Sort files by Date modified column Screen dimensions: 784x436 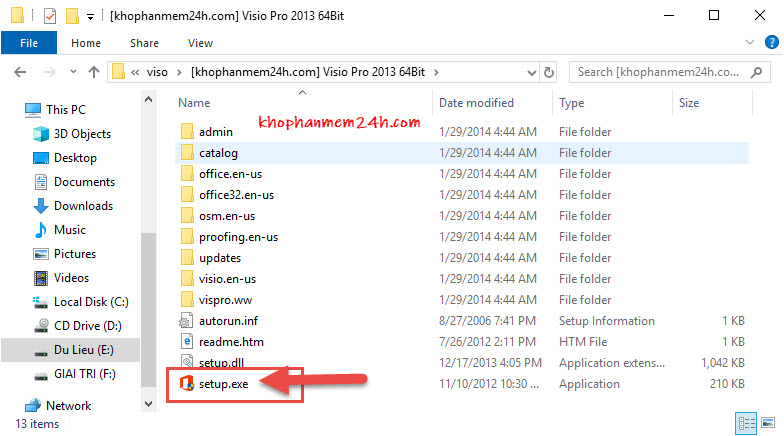476,103
